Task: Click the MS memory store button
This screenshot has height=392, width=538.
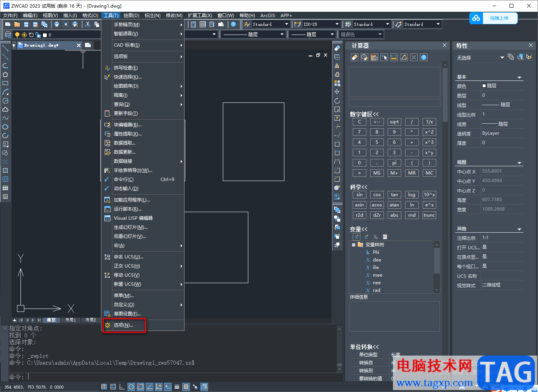Action: pos(377,173)
